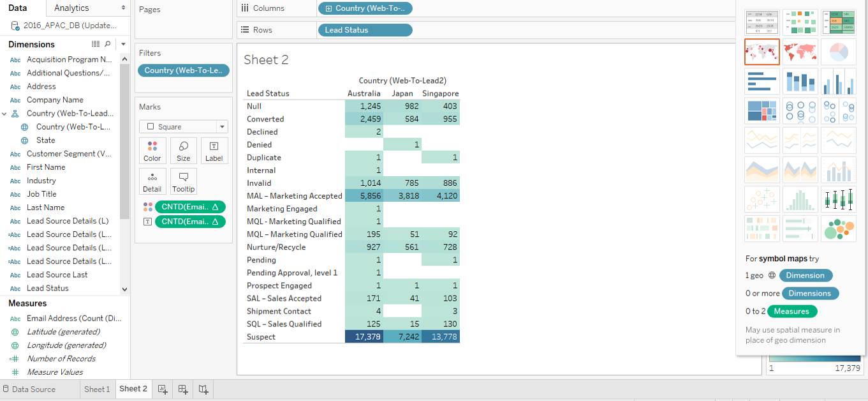The width and height of the screenshot is (868, 401).
Task: Click the horizontal bars chart type
Action: (761, 81)
